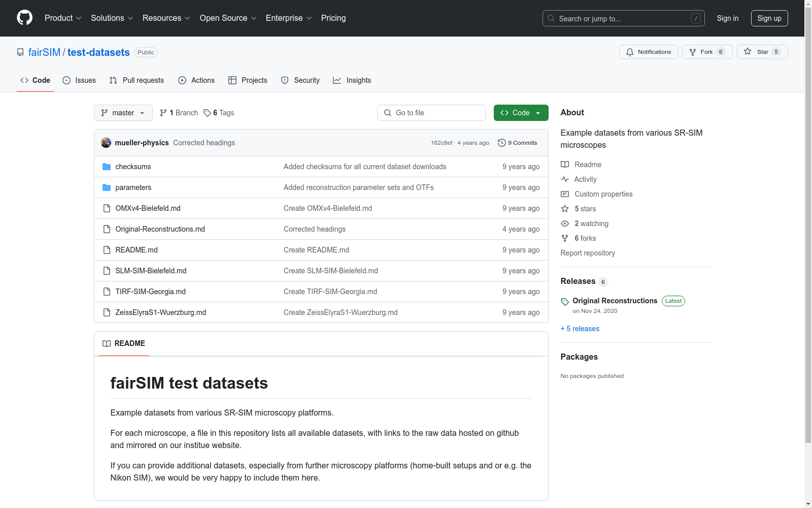Open the Pricing page
The height and width of the screenshot is (508, 812).
click(333, 18)
